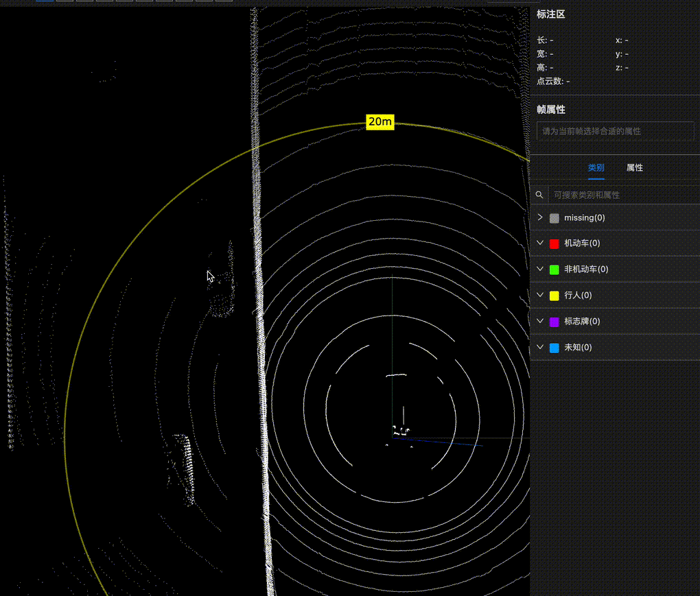Click the purple 标志牌 color swatch
700x596 pixels.
(554, 322)
